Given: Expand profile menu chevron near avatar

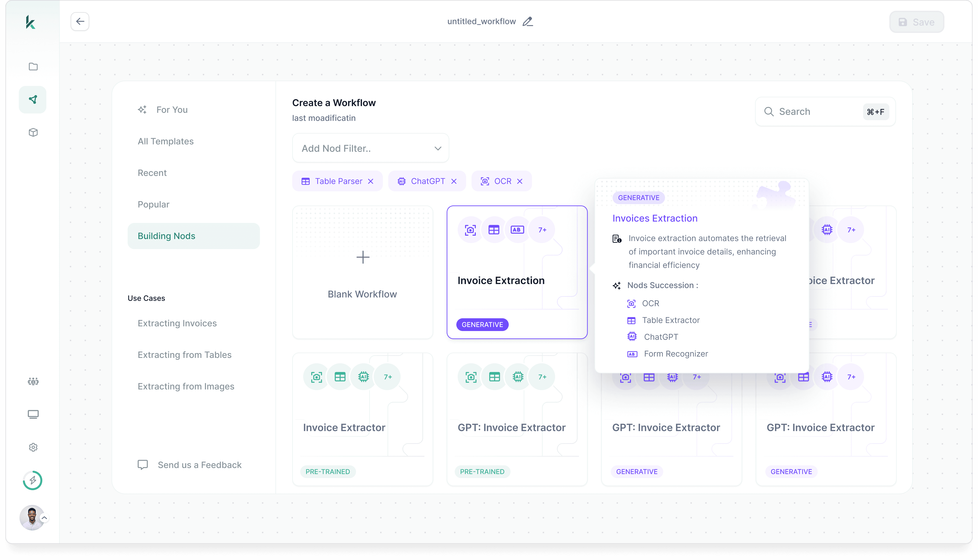Looking at the screenshot, I should 44,518.
